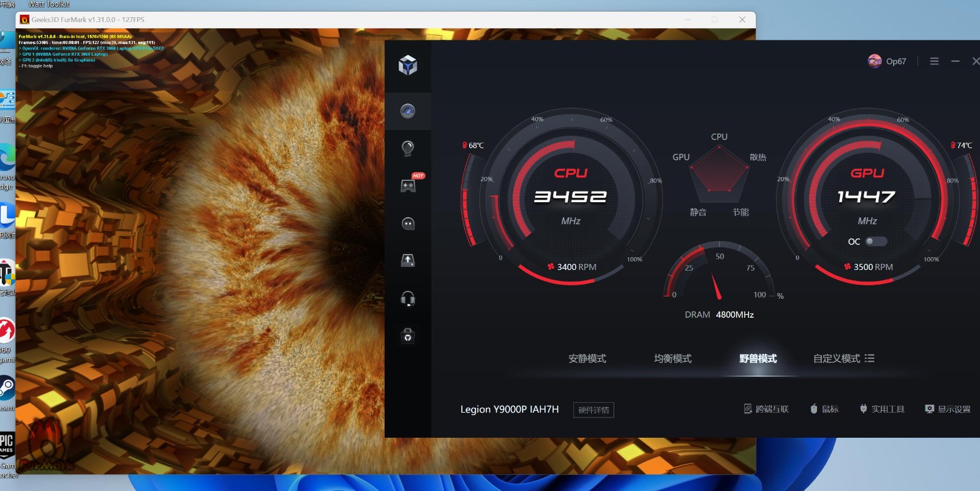Open 鼠标 mouse settings
The width and height of the screenshot is (980, 491).
(x=824, y=409)
